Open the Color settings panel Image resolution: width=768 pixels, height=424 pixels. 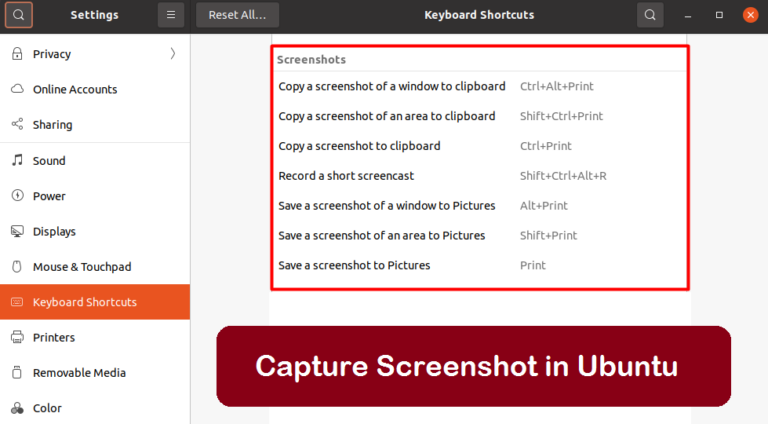click(x=47, y=408)
